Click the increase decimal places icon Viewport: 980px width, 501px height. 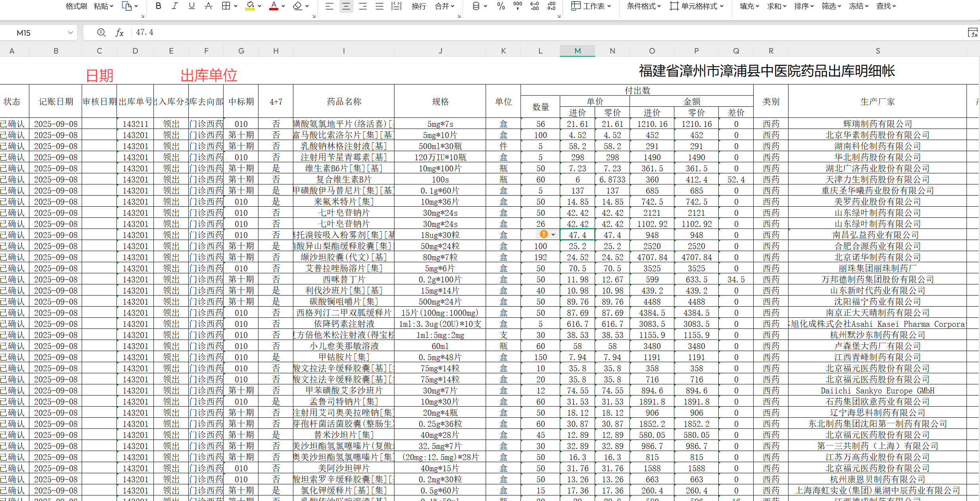tap(534, 6)
